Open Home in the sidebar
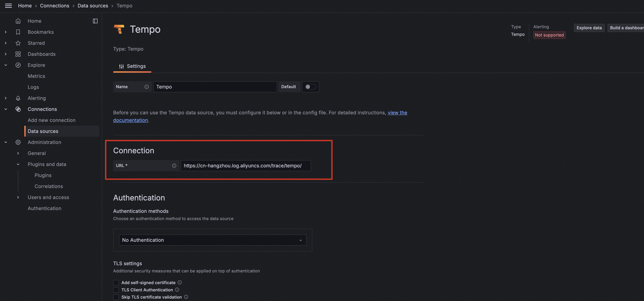 [x=34, y=21]
